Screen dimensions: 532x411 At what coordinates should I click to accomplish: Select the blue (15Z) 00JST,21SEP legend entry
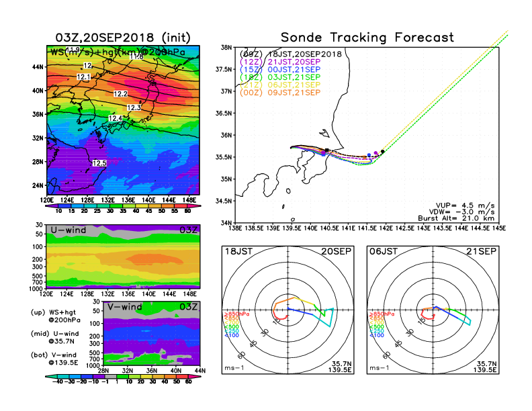click(280, 70)
